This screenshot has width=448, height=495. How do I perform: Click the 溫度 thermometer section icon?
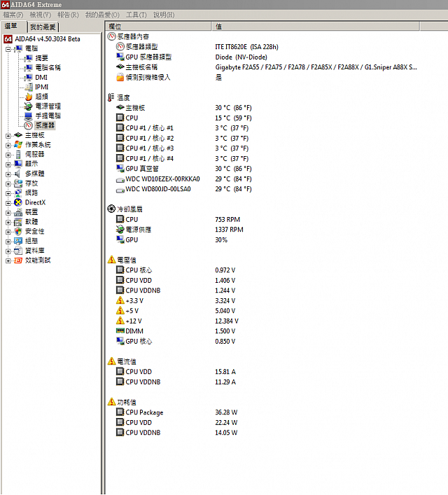111,97
